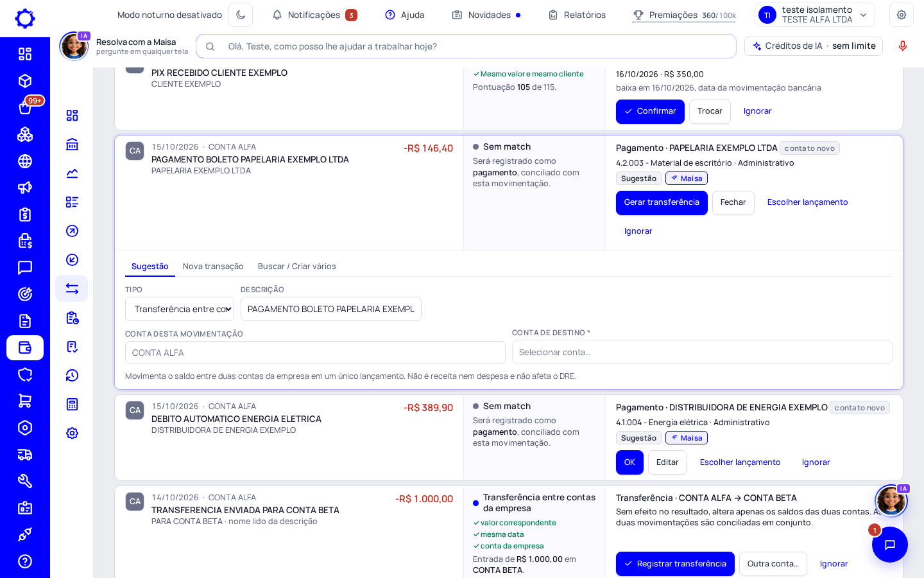The width and height of the screenshot is (924, 578).
Task: Open the Outra conta... option
Action: click(x=773, y=564)
